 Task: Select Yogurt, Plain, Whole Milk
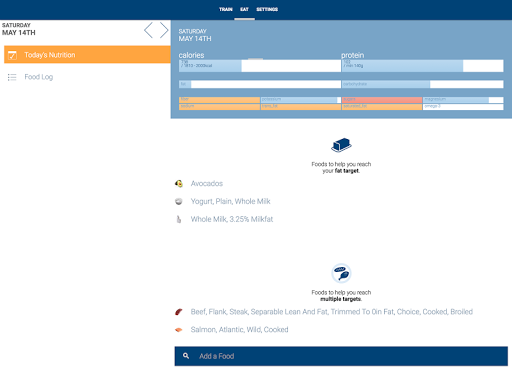tap(230, 201)
